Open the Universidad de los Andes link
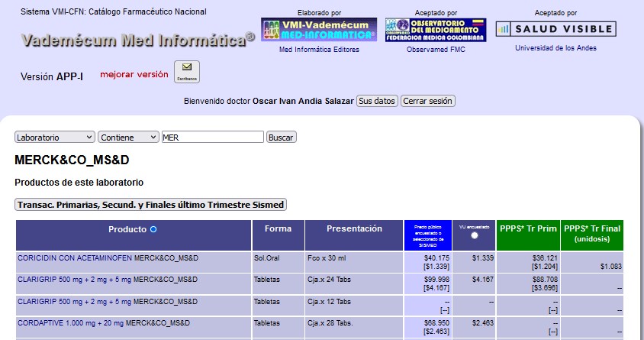 pyautogui.click(x=555, y=48)
